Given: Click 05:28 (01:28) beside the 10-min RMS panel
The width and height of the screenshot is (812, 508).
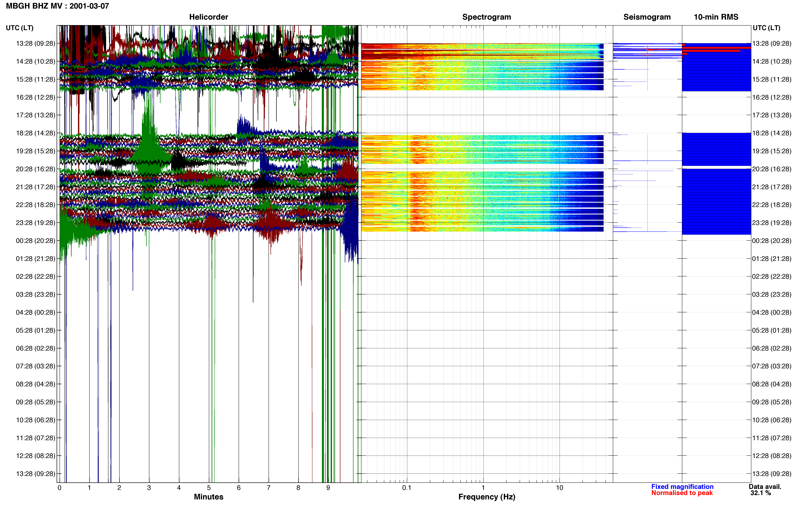Looking at the screenshot, I should 772,330.
